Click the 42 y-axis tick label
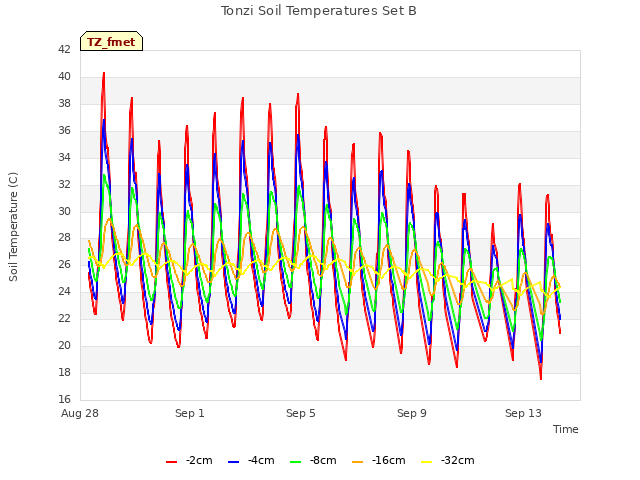Screen dimensions: 640x480 coord(64,49)
